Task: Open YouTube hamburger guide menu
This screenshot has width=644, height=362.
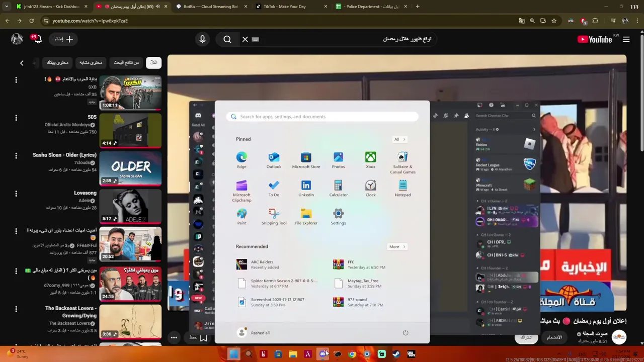Action: 626,39
